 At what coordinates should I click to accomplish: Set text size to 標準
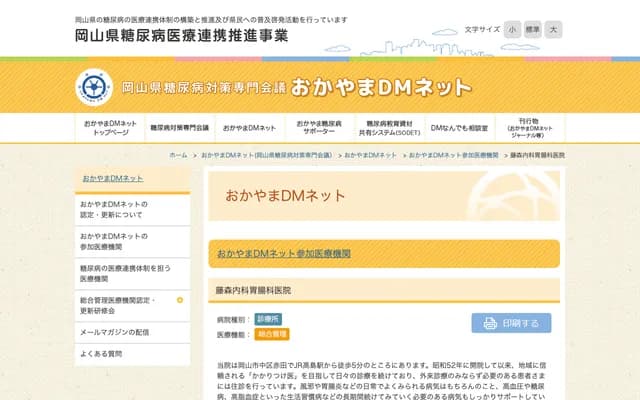coord(533,29)
